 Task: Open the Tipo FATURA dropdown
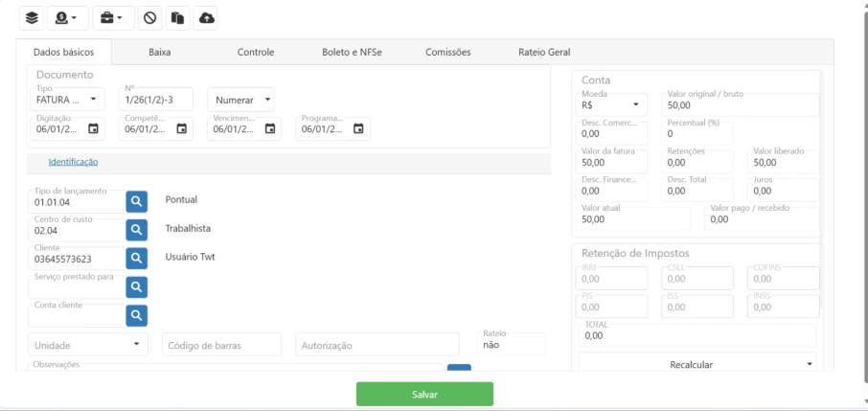[x=67, y=100]
